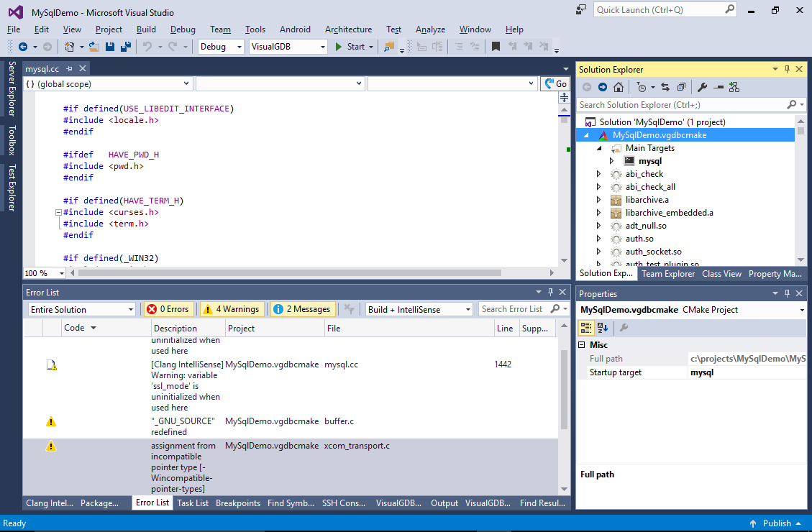Click the View Class Diagram icon

coord(734,87)
